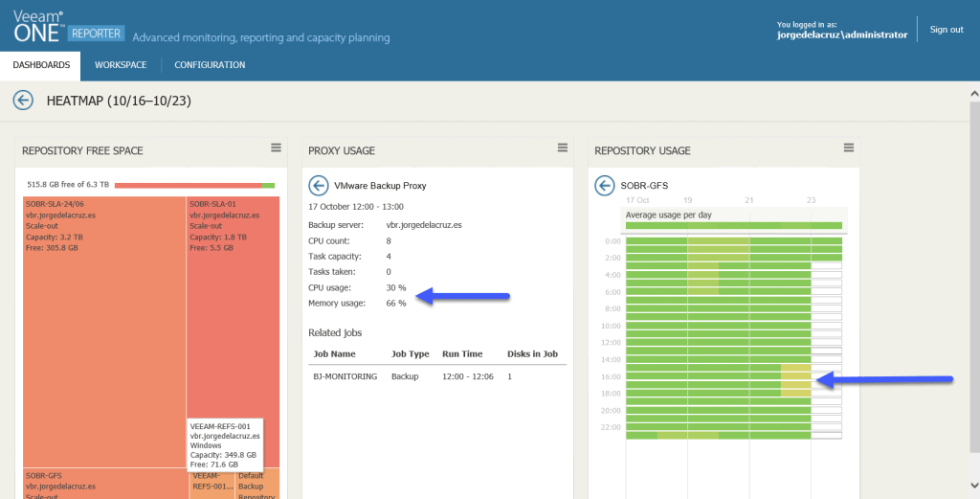980x499 pixels.
Task: Go back from SOBR-GFS repository view
Action: pyautogui.click(x=605, y=185)
